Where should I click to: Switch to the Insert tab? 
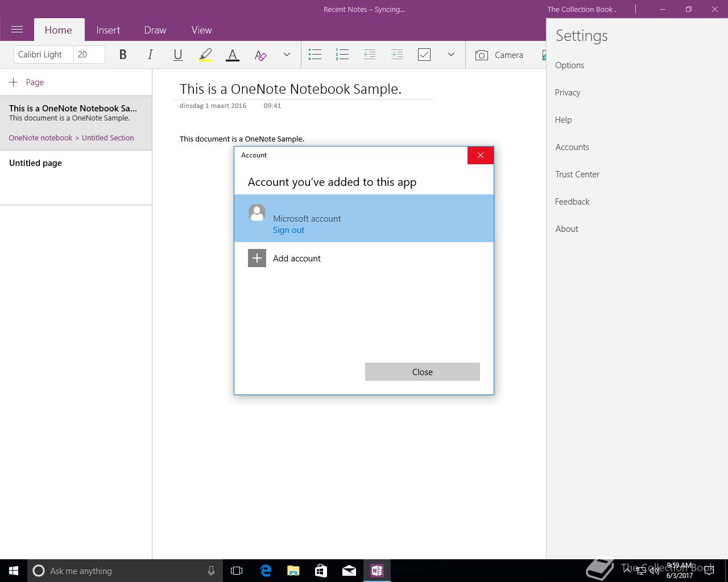tap(108, 30)
